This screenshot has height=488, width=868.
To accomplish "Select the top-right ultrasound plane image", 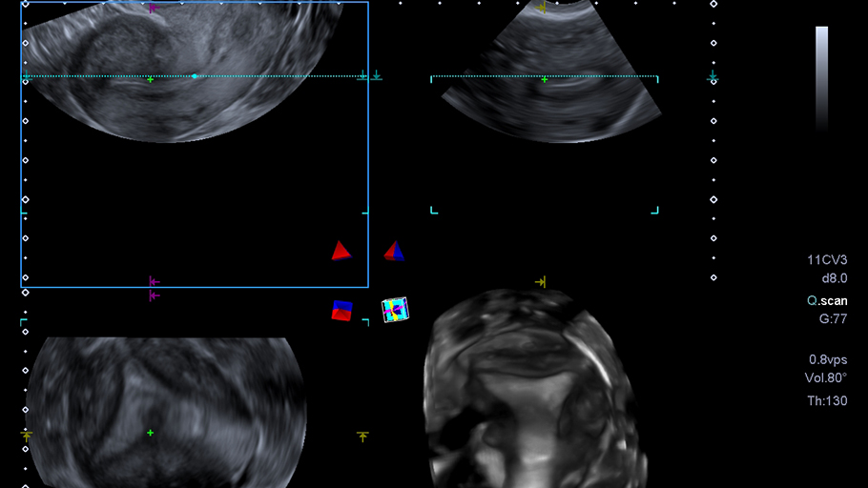I will 552,71.
